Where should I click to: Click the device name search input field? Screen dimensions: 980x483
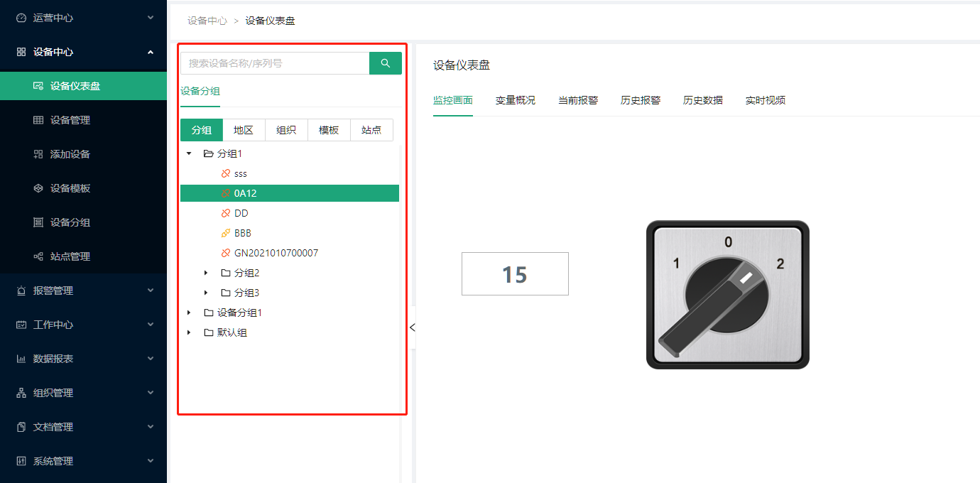click(275, 63)
